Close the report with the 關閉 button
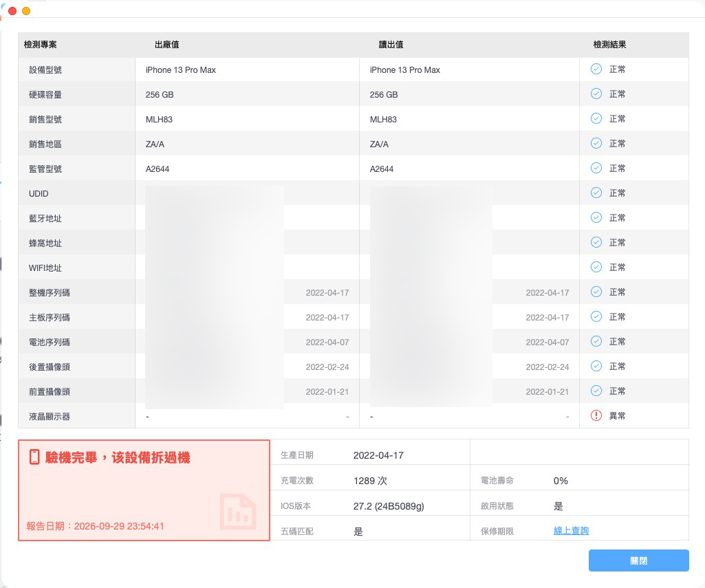705x588 pixels. point(638,560)
